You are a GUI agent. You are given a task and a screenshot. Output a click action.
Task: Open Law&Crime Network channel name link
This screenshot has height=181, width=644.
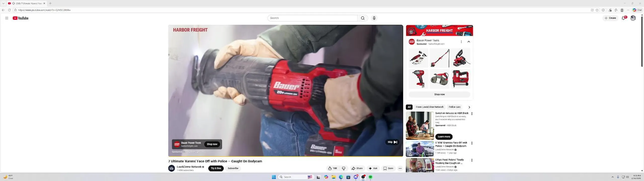pos(189,167)
